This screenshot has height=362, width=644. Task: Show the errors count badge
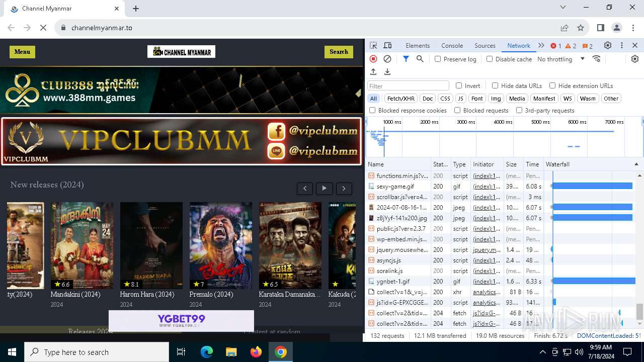556,46
